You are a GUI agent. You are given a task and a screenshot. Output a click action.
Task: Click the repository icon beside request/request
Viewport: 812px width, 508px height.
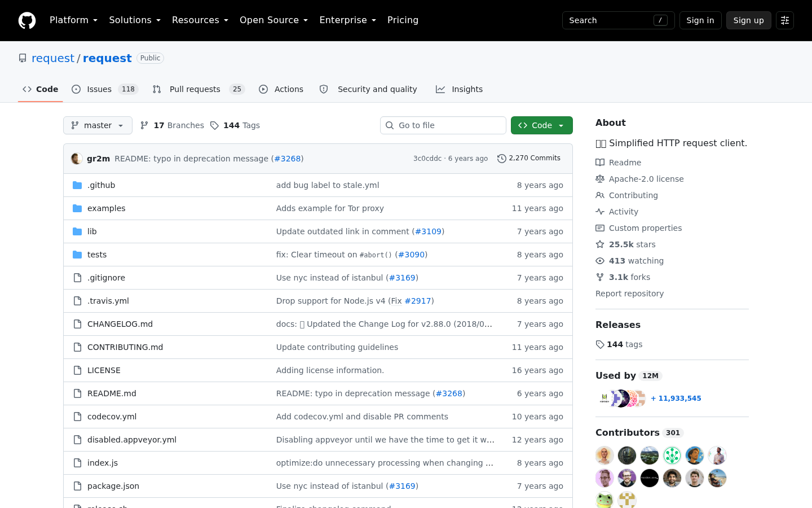point(23,58)
